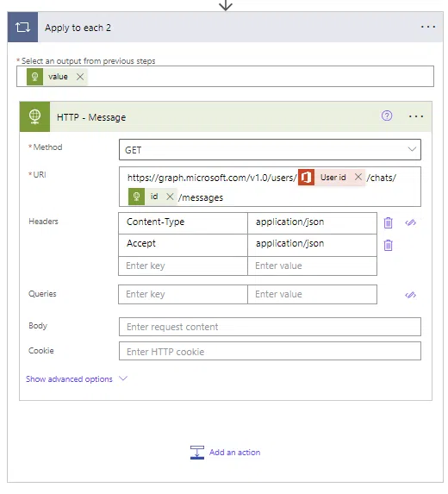Screen dimensions: 448x494
Task: Expand Show advanced options
Action: click(x=76, y=378)
